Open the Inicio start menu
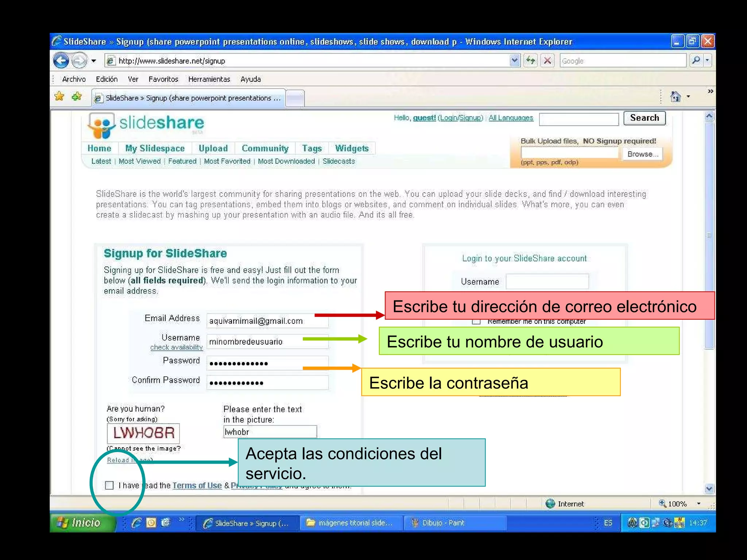Screen dimensions: 747x560 pyautogui.click(x=82, y=523)
